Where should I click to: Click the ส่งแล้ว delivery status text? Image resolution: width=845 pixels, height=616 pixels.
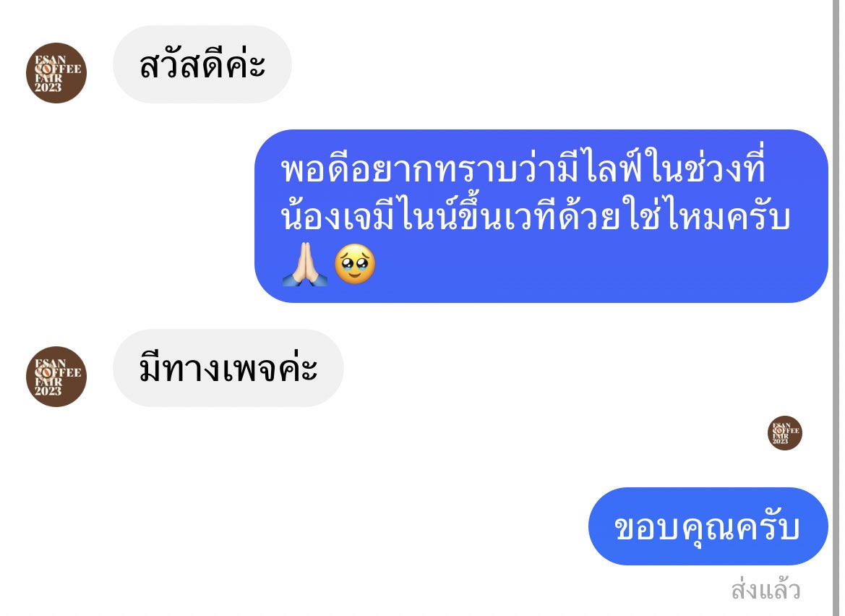tap(765, 589)
